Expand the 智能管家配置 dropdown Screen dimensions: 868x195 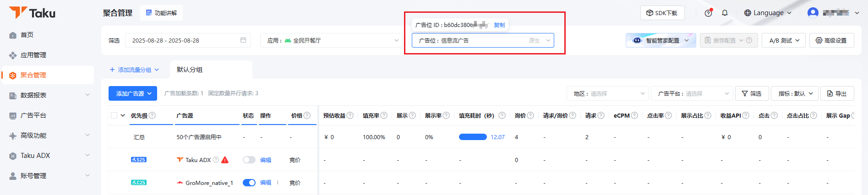pyautogui.click(x=661, y=40)
